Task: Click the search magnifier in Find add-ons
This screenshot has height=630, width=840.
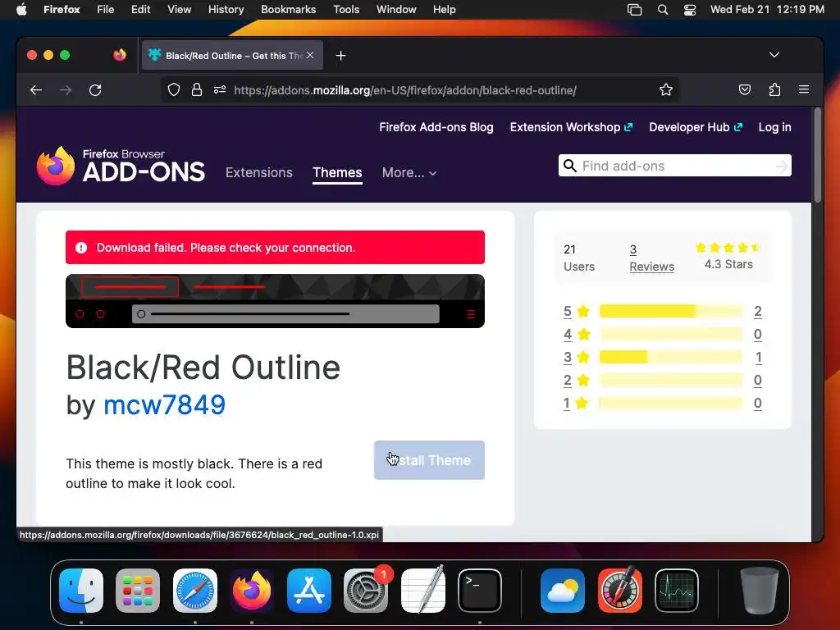Action: 570,166
